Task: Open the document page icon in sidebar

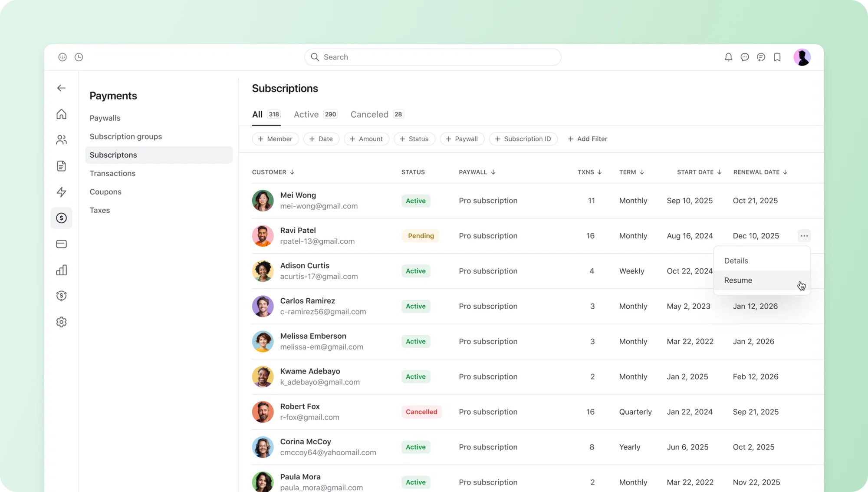Action: click(61, 166)
